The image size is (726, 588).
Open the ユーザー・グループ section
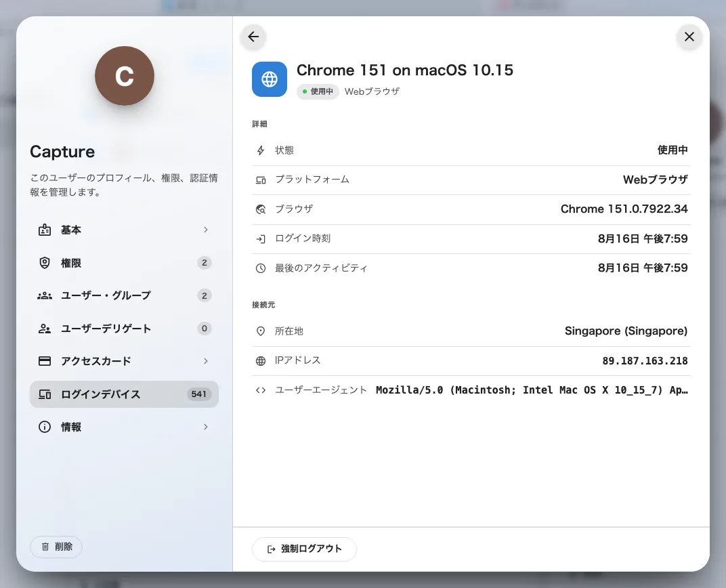pyautogui.click(x=124, y=295)
